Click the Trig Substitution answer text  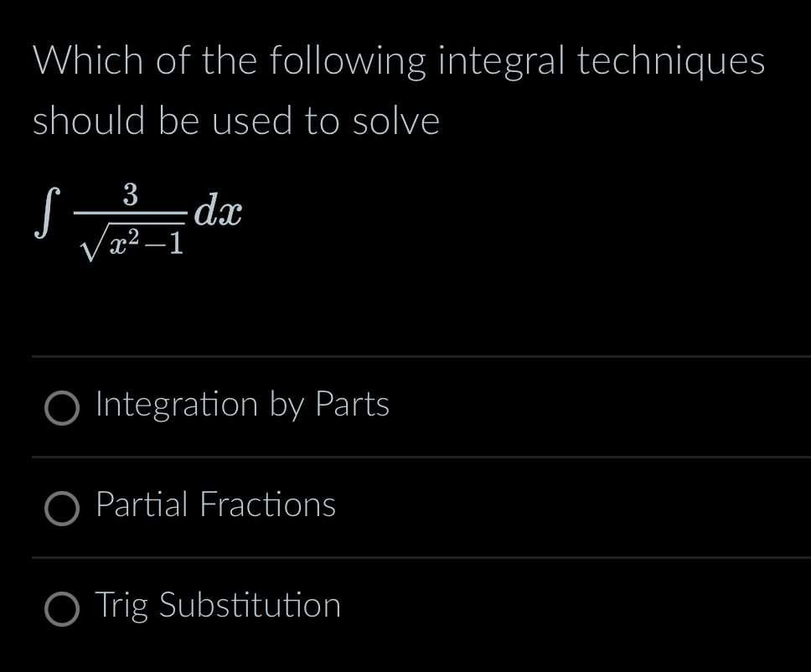pos(218,607)
